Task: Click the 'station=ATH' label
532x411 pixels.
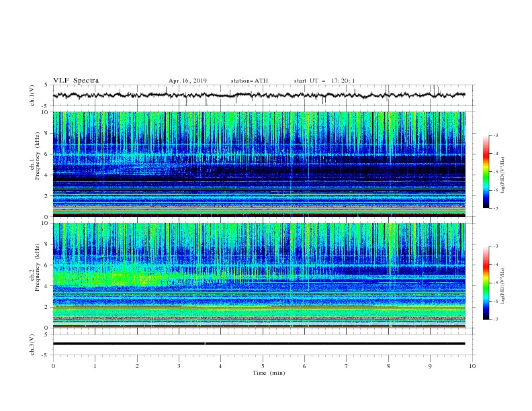Action: [249, 81]
